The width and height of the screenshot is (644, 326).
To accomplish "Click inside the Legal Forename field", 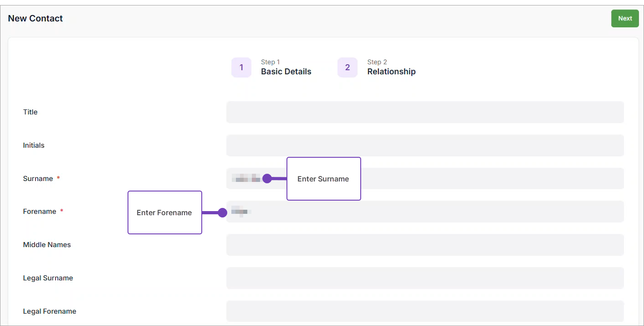I will pos(424,311).
